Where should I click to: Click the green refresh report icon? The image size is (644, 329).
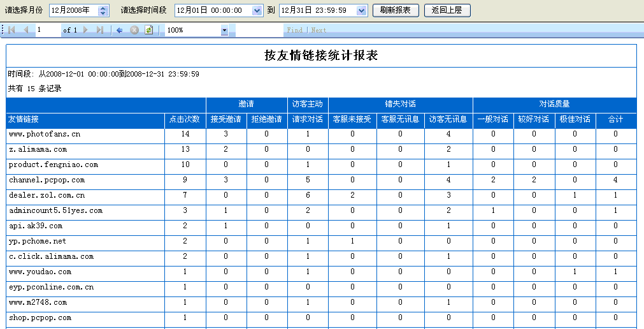(x=148, y=30)
